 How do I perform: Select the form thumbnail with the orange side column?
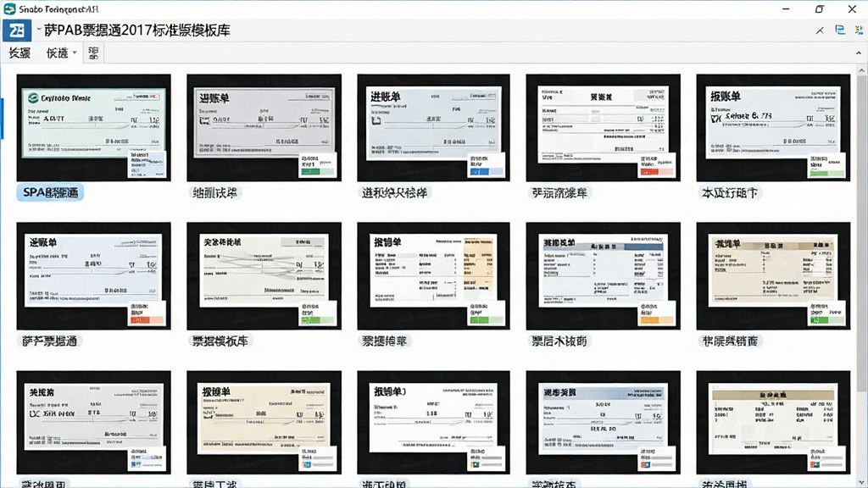pyautogui.click(x=433, y=276)
